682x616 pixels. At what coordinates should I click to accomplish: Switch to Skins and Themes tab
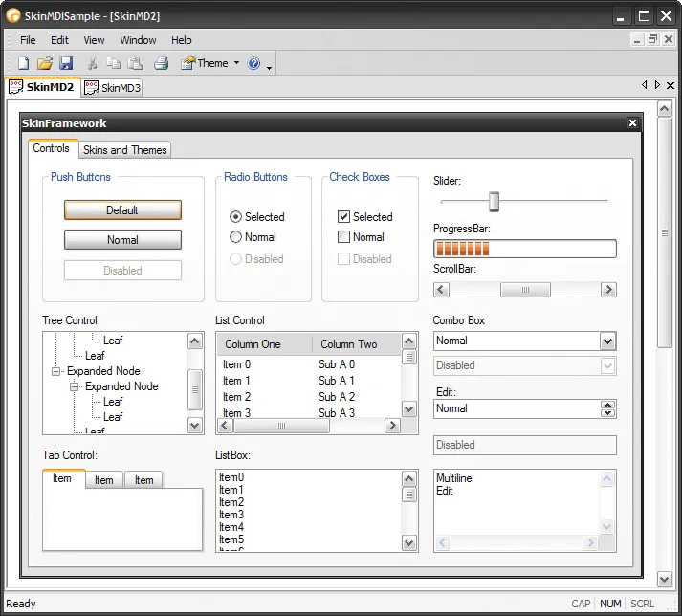coord(125,150)
